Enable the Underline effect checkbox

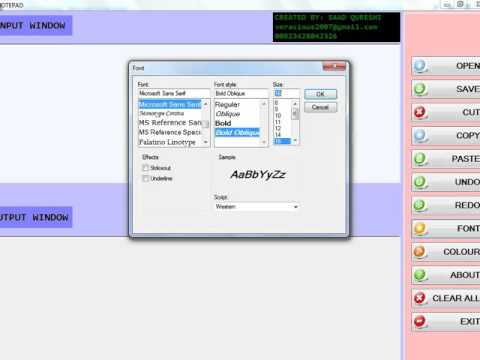pyautogui.click(x=145, y=179)
